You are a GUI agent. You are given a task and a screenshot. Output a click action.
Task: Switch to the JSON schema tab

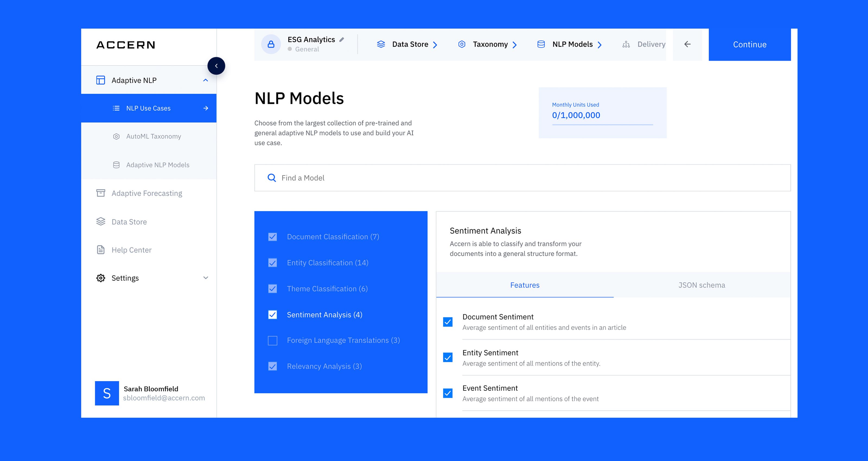(x=701, y=285)
